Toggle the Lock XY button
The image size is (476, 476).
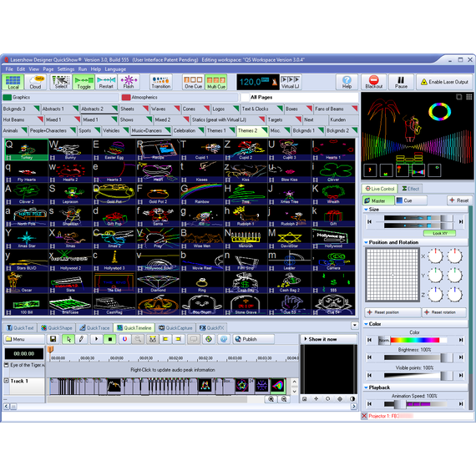439,233
